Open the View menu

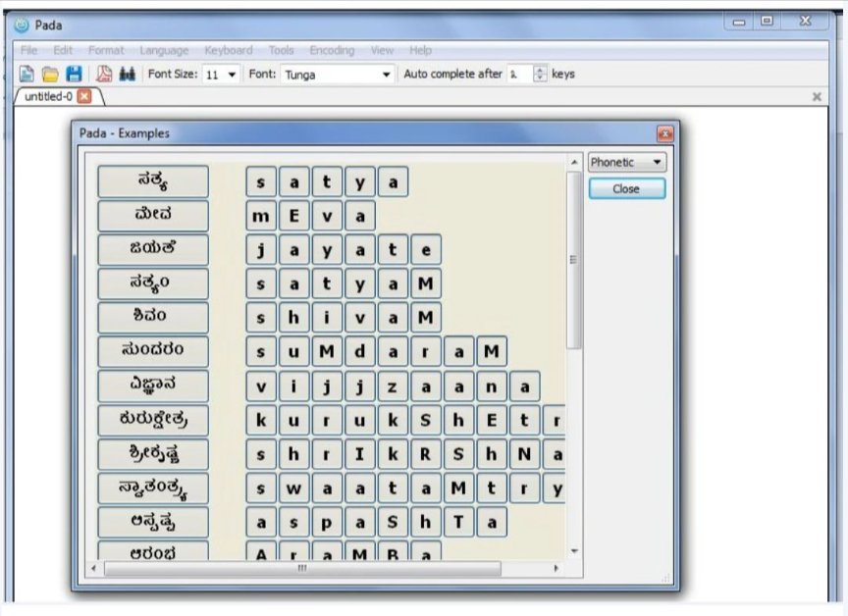(x=382, y=50)
